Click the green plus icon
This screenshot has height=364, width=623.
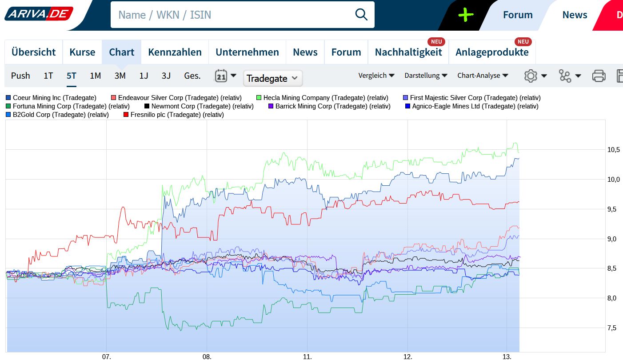coord(466,15)
